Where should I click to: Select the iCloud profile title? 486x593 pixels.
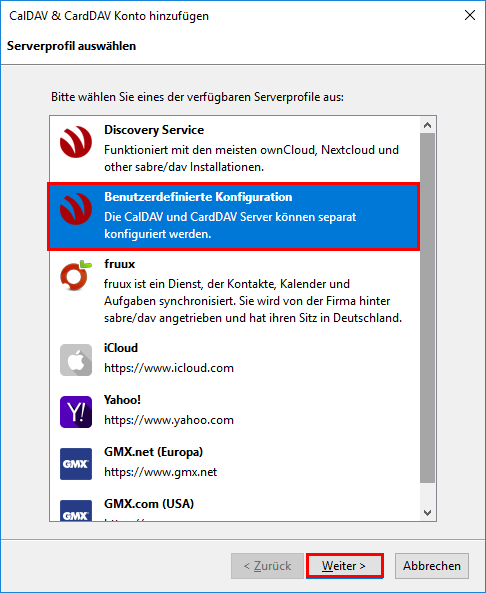click(121, 348)
